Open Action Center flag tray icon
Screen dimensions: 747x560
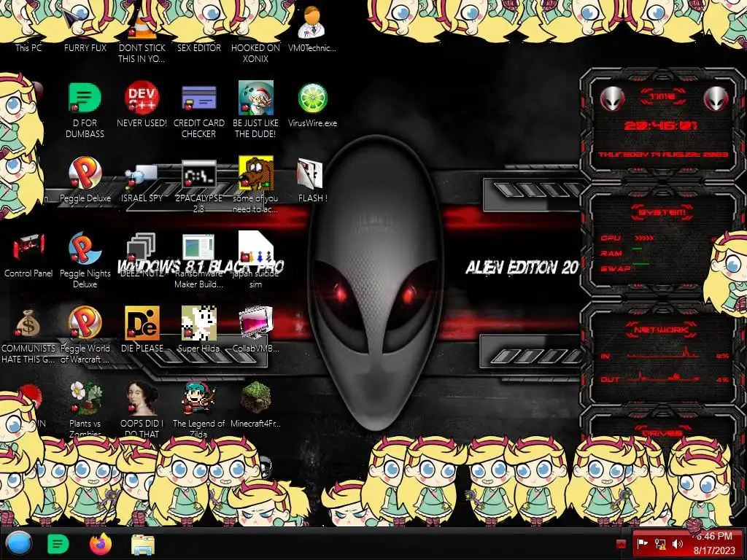point(642,544)
